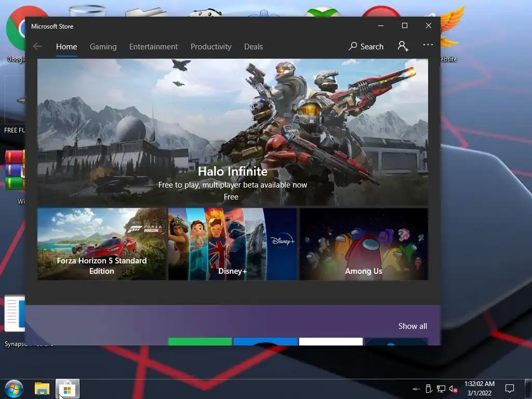Open the Disney+ app tile
The height and width of the screenshot is (399, 532).
click(x=232, y=244)
